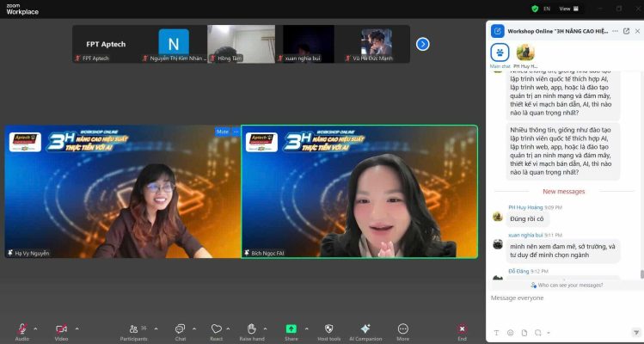Toggle the Raise hand button

(x=251, y=329)
